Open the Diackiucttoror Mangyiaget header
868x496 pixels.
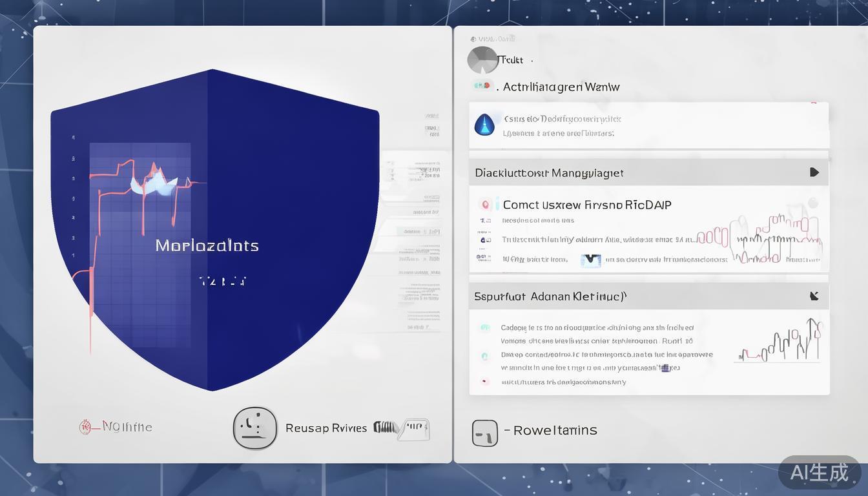point(549,173)
